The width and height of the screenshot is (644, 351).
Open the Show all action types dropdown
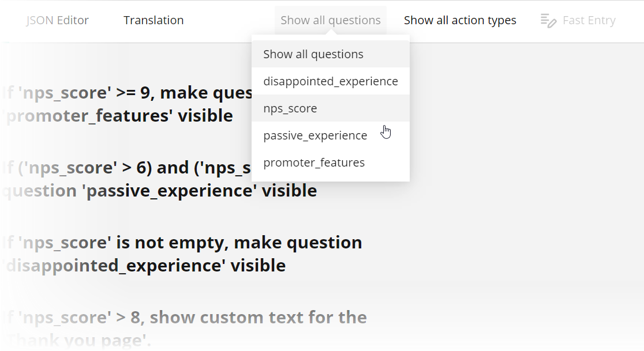pos(460,20)
